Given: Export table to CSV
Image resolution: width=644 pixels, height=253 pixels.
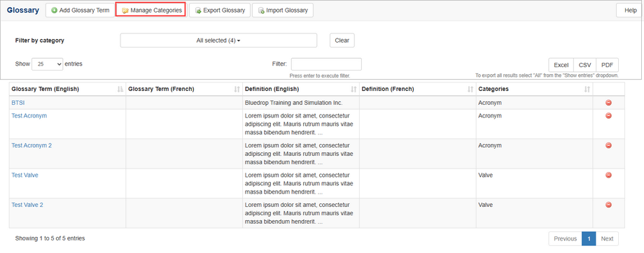Looking at the screenshot, I should [x=585, y=65].
